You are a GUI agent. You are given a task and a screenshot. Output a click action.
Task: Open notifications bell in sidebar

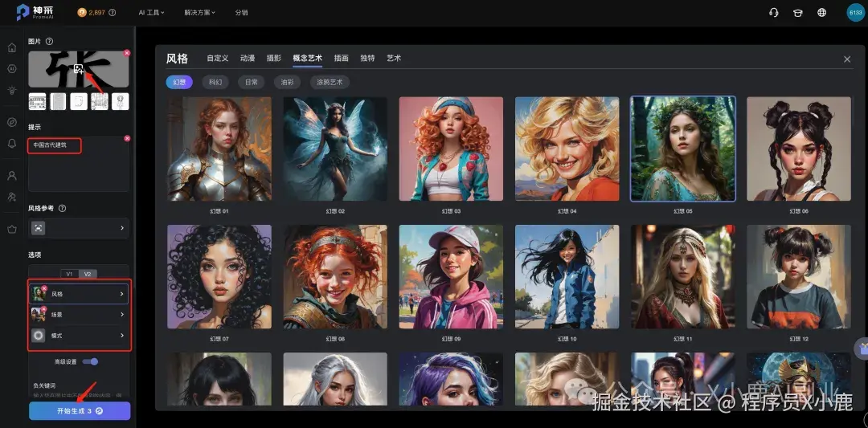(x=11, y=144)
